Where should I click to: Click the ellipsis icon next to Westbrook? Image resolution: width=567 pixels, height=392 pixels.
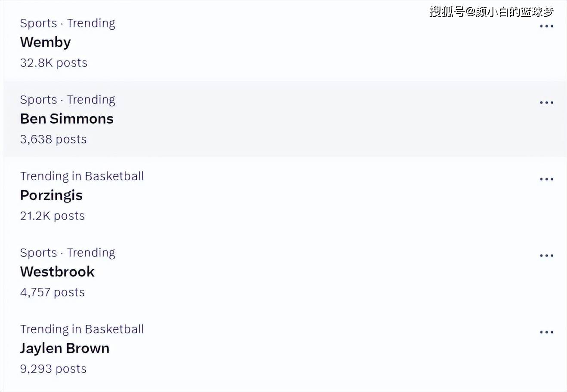546,256
